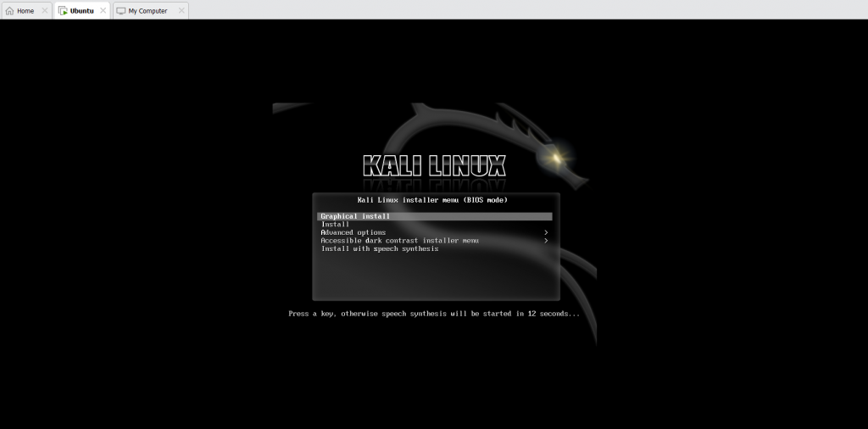Expand the Accessible dark contrast submenu arrow
Viewport: 868px width, 429px height.
click(x=546, y=241)
